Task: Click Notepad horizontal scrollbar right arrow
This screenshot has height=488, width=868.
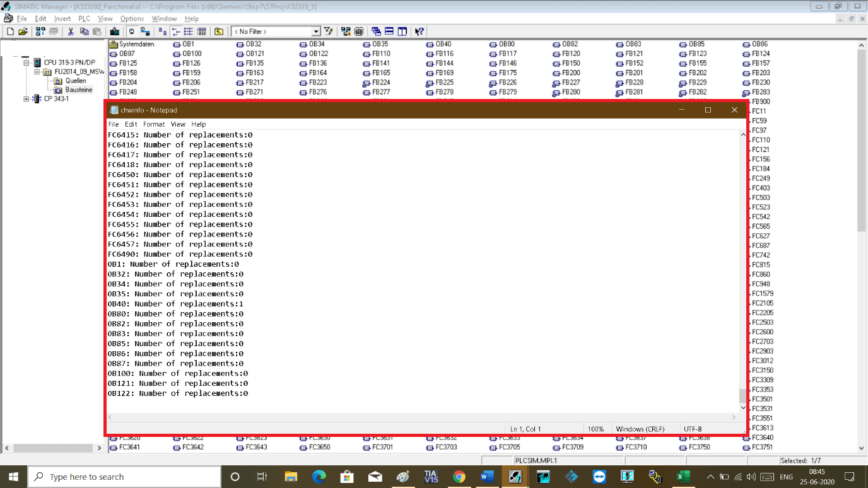Action: [734, 417]
